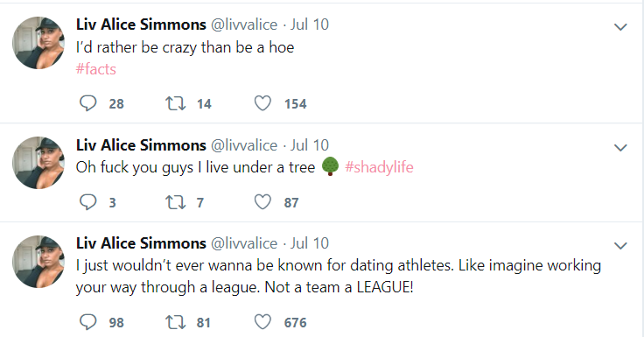Like the tweet with 87 likes
644x337 pixels.
(x=262, y=202)
